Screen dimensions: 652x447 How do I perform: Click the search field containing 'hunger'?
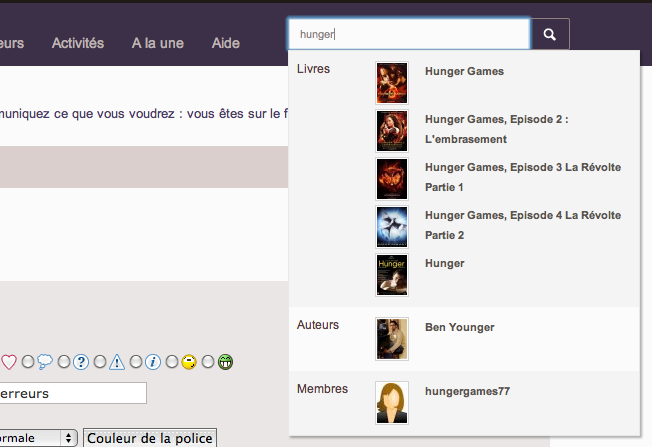409,34
